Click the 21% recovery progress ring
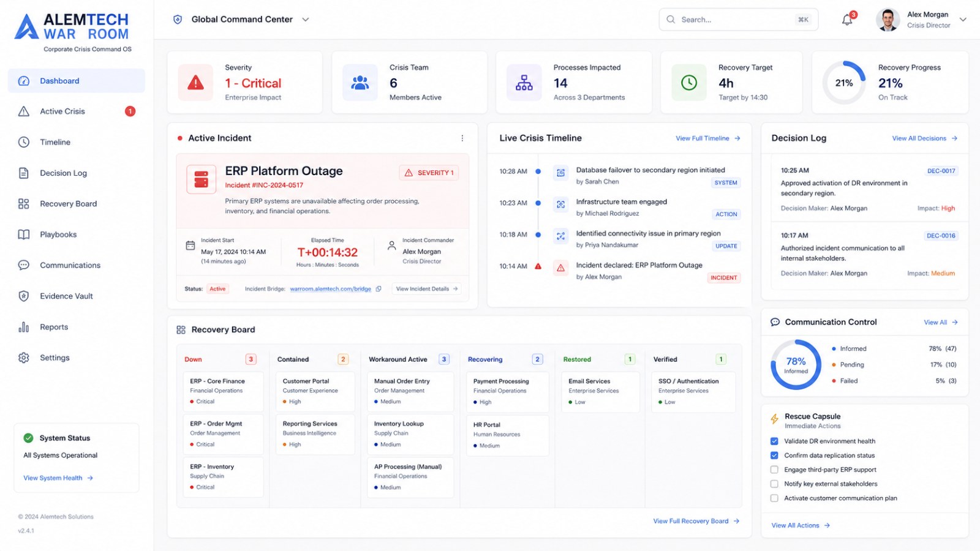 click(844, 83)
